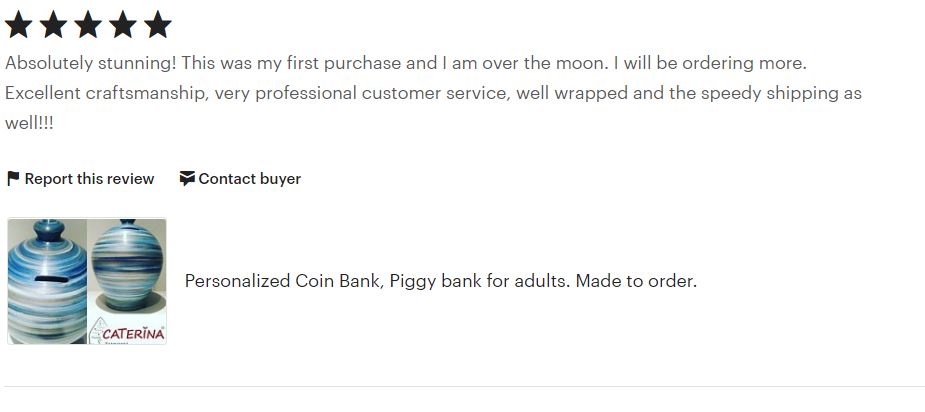
Task: Report this review
Action: coord(89,179)
